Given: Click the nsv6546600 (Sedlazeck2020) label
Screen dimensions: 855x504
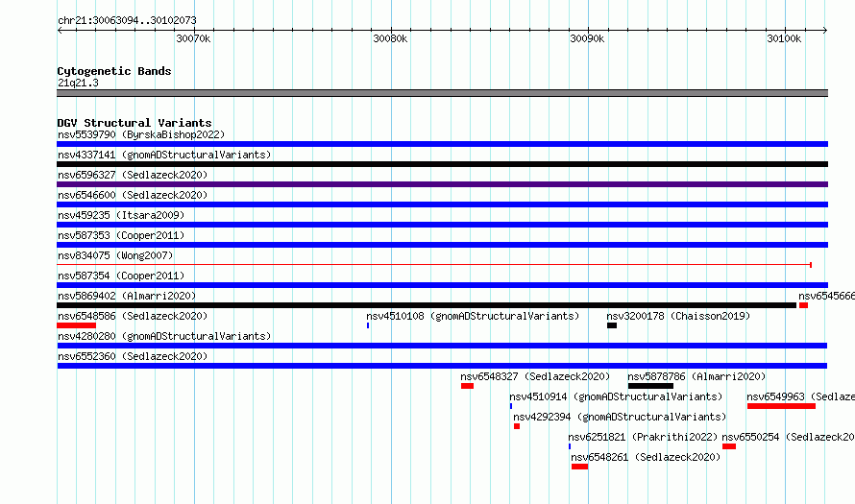Looking at the screenshot, I should (133, 195).
